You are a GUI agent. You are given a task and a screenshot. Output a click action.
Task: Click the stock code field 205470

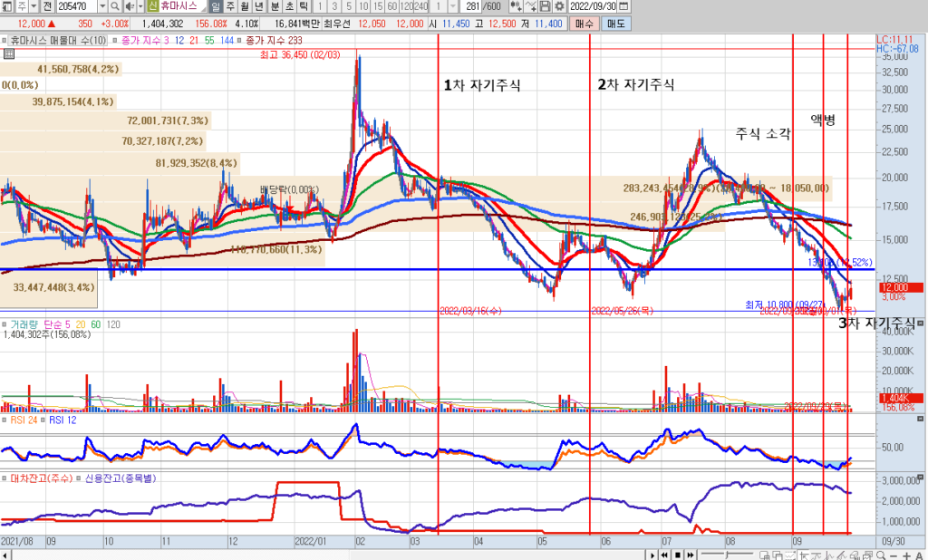(x=75, y=6)
